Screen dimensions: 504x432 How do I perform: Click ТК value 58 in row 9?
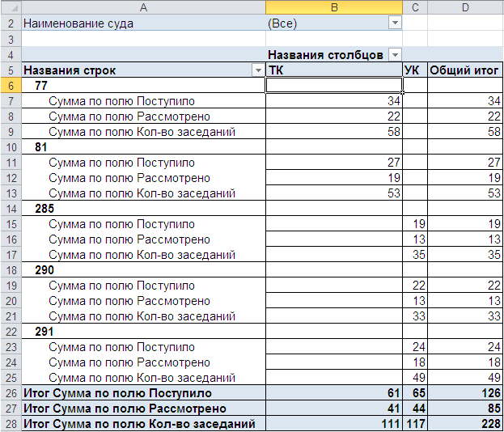[334, 132]
